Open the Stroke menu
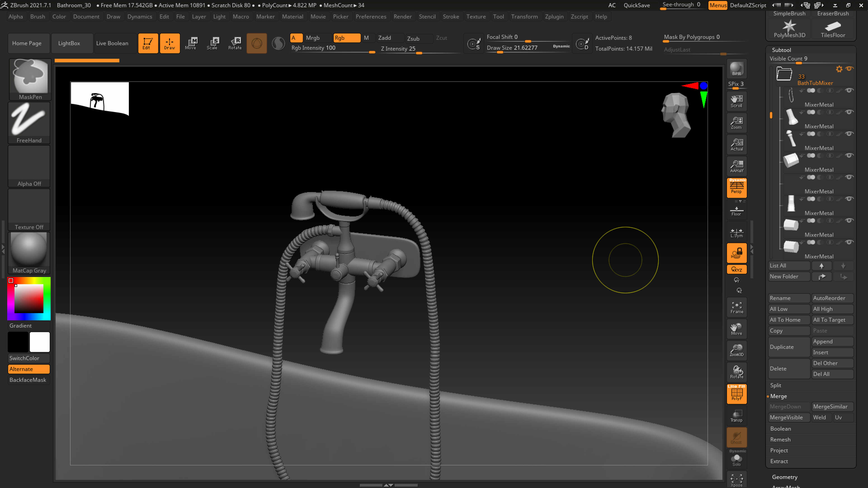868x488 pixels. pos(451,16)
